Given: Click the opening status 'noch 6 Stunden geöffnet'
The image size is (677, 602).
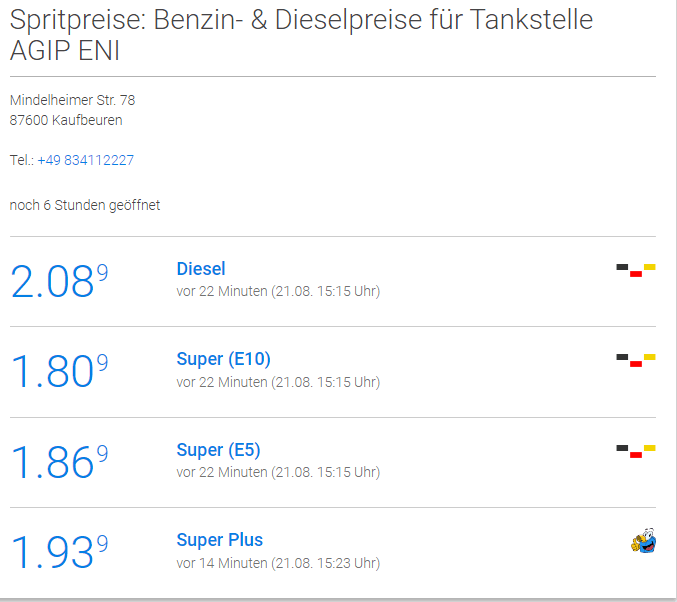Looking at the screenshot, I should click(85, 205).
